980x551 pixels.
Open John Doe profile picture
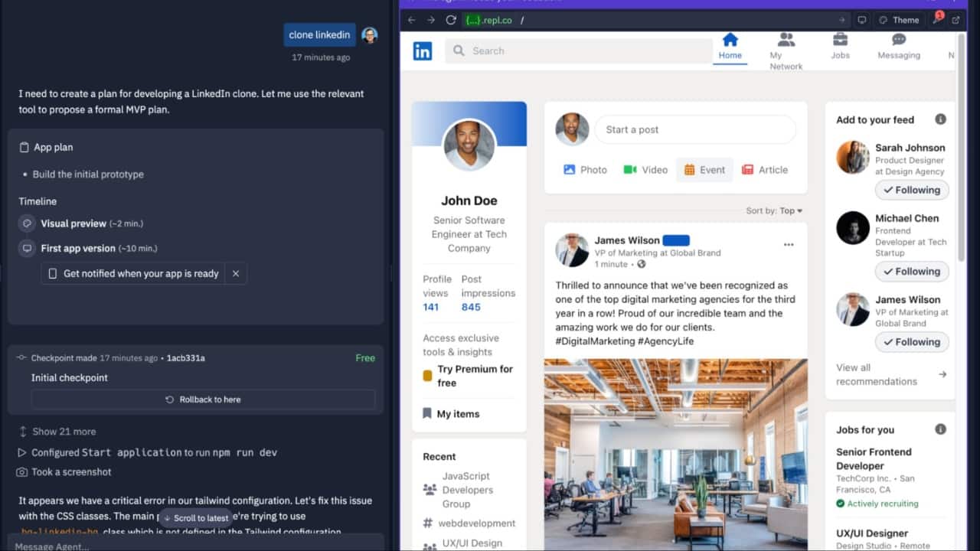coord(469,145)
